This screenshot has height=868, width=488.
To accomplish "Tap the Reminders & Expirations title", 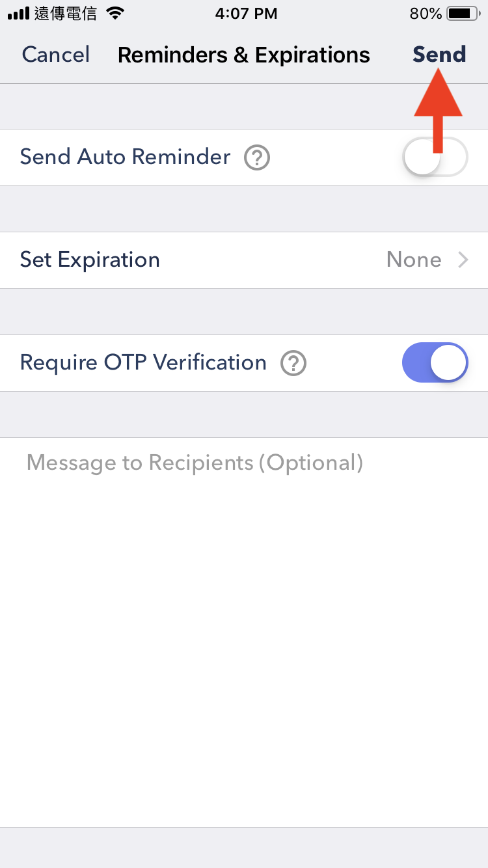I will pyautogui.click(x=244, y=55).
